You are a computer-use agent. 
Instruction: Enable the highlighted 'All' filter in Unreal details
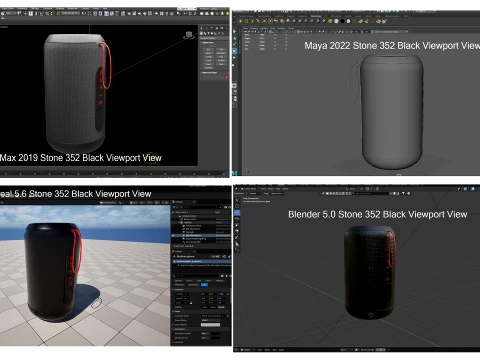click(x=205, y=285)
